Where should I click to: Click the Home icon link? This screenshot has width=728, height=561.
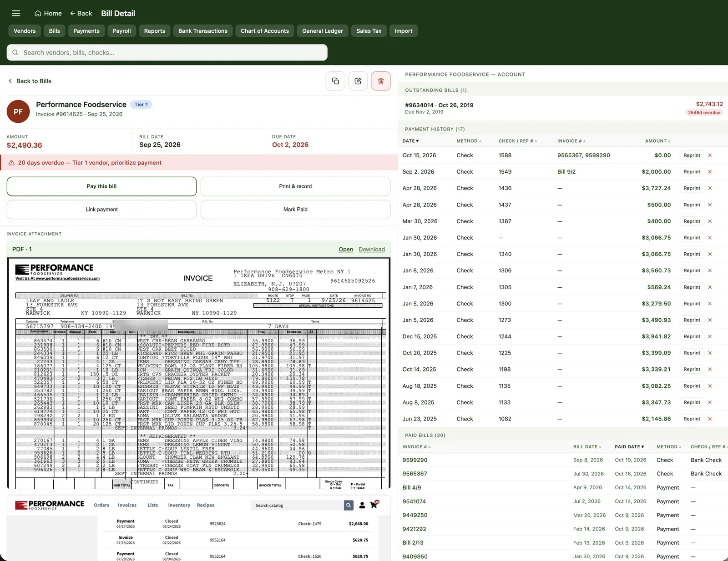click(x=48, y=13)
